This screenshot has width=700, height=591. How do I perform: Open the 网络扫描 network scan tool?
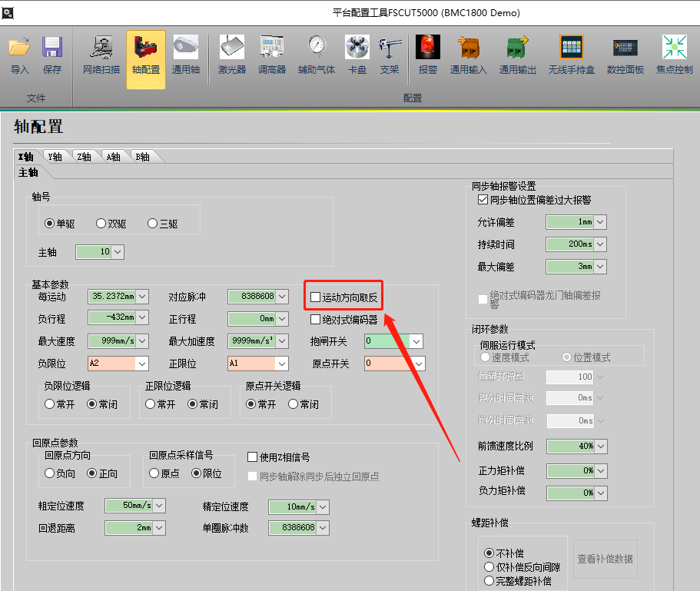101,48
